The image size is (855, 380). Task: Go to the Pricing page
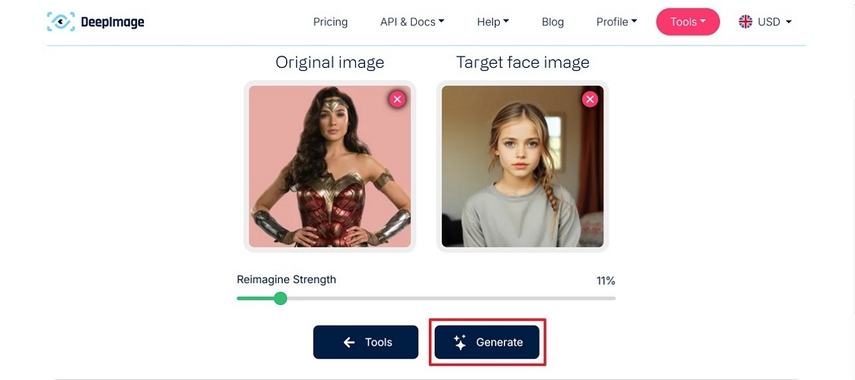[x=330, y=22]
